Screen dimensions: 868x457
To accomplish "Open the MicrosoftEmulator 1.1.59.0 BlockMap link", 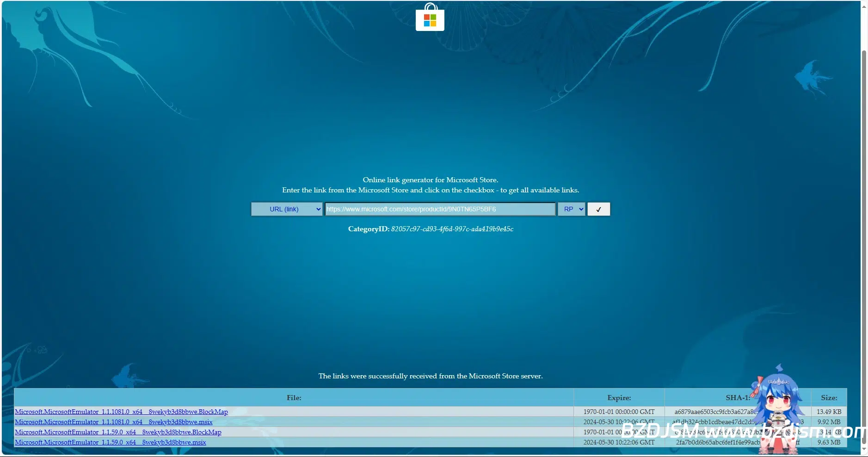I will (118, 432).
